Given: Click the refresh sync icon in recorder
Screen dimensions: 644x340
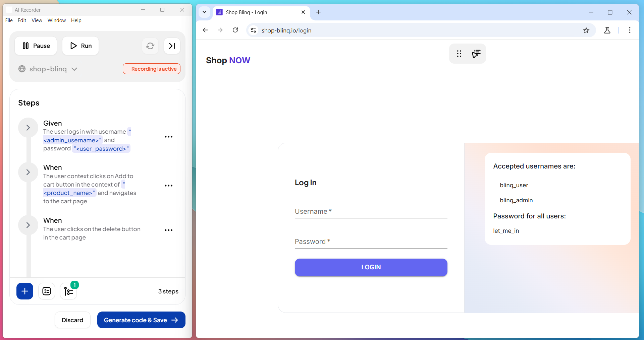Looking at the screenshot, I should point(150,46).
